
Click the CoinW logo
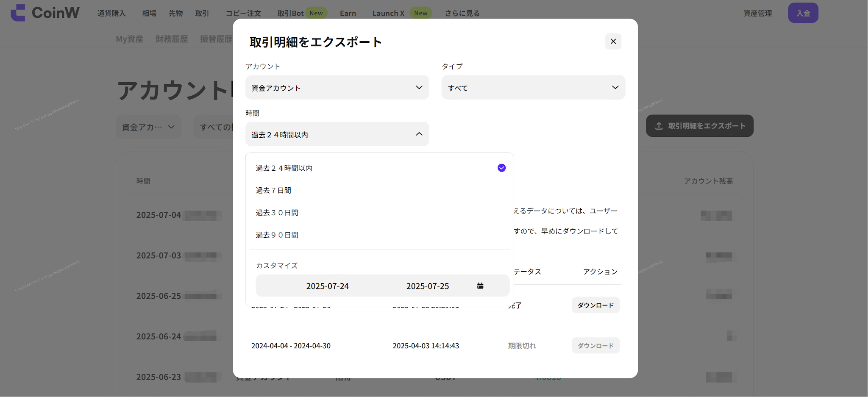tap(45, 13)
